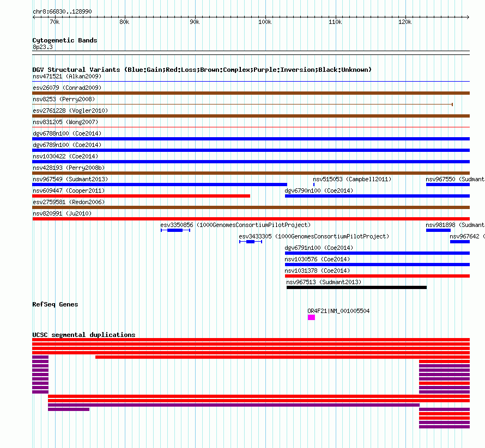The image size is (485, 448).
Task: Click the dgv6790n100 blue gain bar
Action: pos(377,196)
